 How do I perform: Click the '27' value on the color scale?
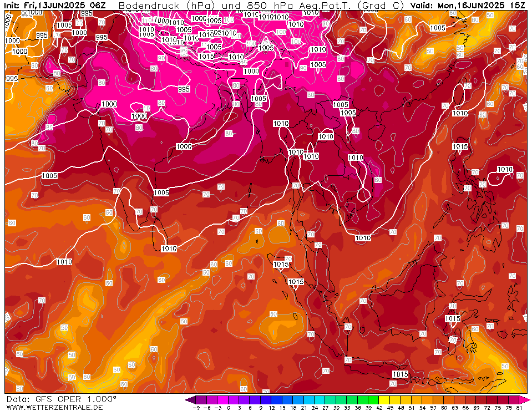[325, 408]
